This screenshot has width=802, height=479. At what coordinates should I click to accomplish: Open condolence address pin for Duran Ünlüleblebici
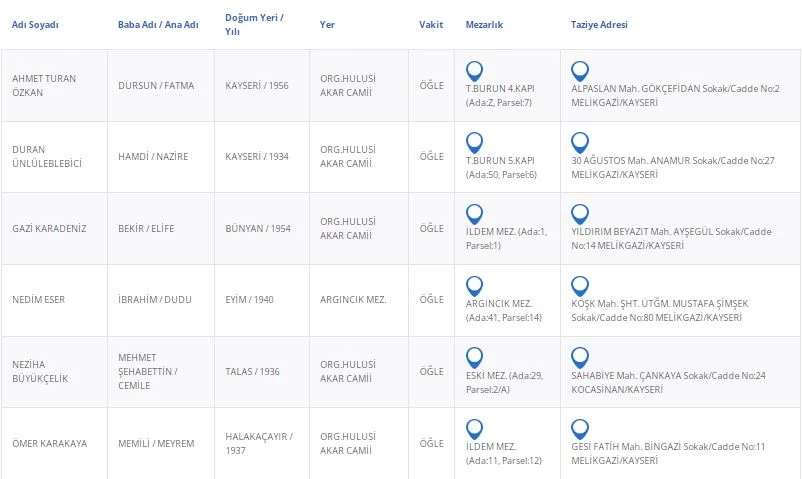[579, 142]
